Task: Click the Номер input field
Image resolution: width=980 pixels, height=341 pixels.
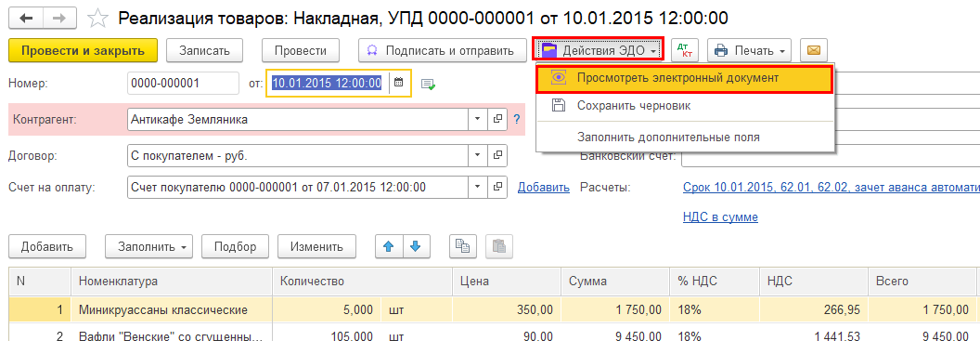Action: (183, 83)
